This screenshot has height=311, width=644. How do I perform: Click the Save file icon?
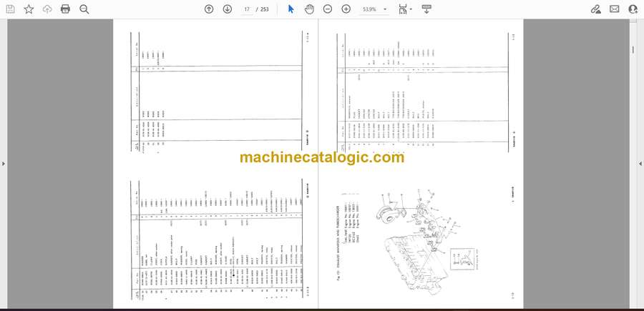coord(10,9)
